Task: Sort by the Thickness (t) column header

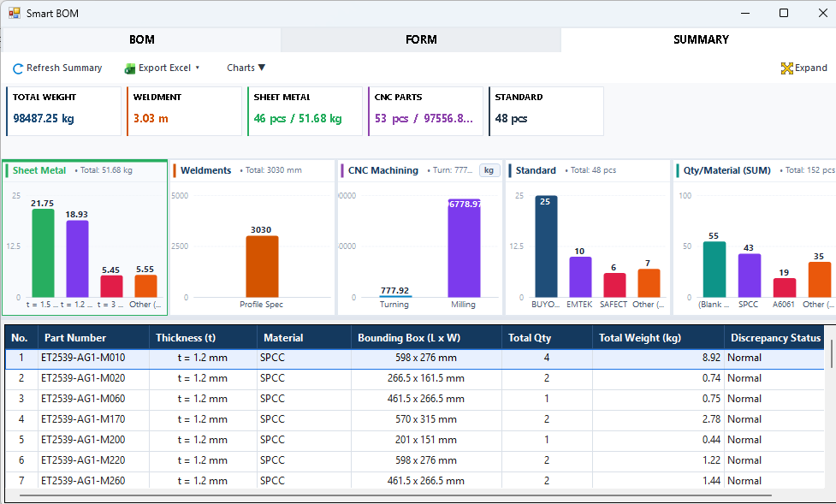Action: (x=203, y=338)
